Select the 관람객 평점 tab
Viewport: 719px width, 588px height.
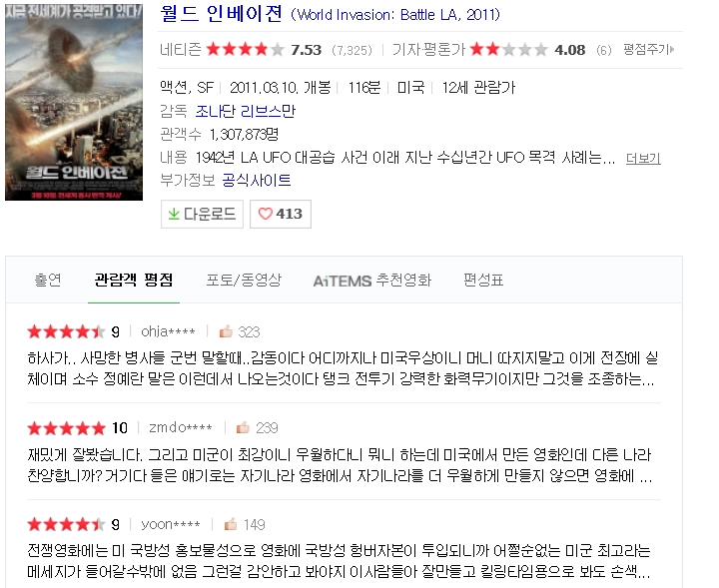click(x=134, y=280)
